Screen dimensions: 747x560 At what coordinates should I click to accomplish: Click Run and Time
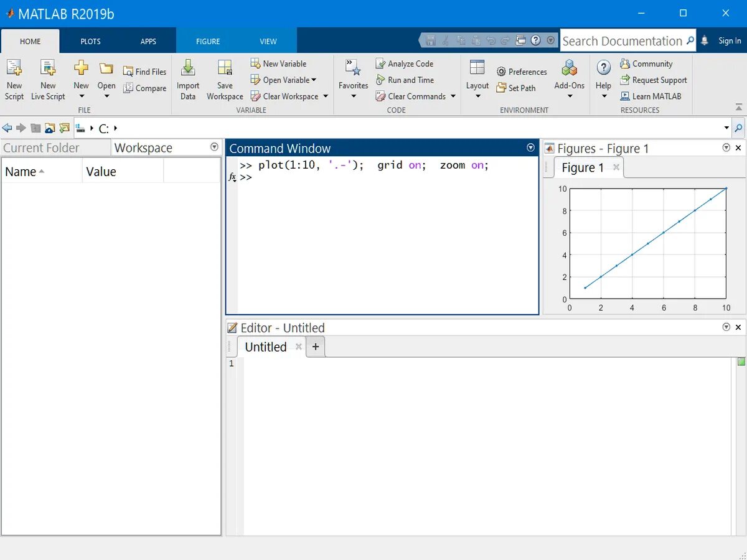coord(405,80)
